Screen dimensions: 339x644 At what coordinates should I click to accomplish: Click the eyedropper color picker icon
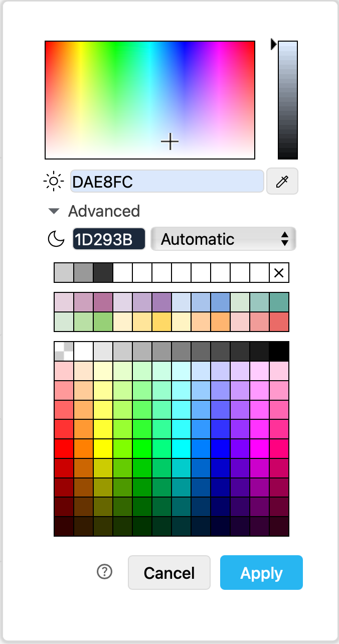282,181
